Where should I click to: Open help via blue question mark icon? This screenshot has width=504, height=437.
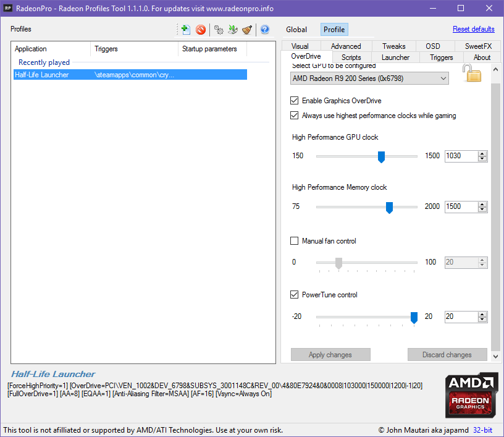[264, 30]
